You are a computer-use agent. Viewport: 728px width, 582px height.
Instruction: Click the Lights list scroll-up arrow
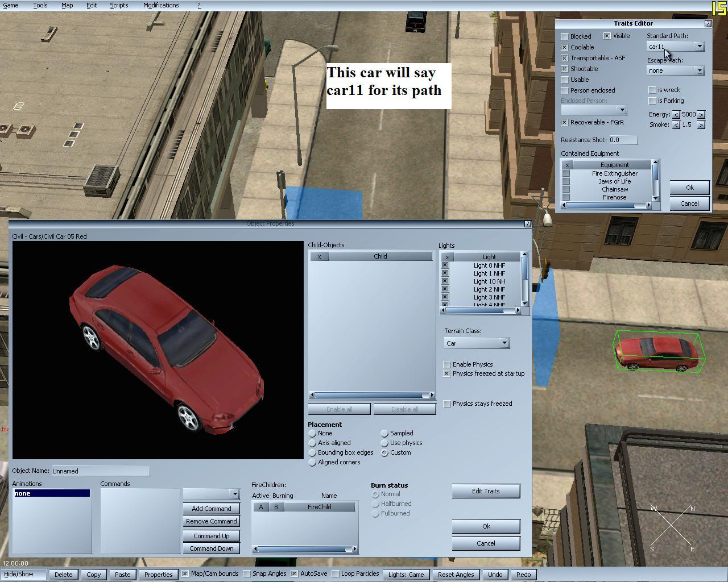click(524, 256)
